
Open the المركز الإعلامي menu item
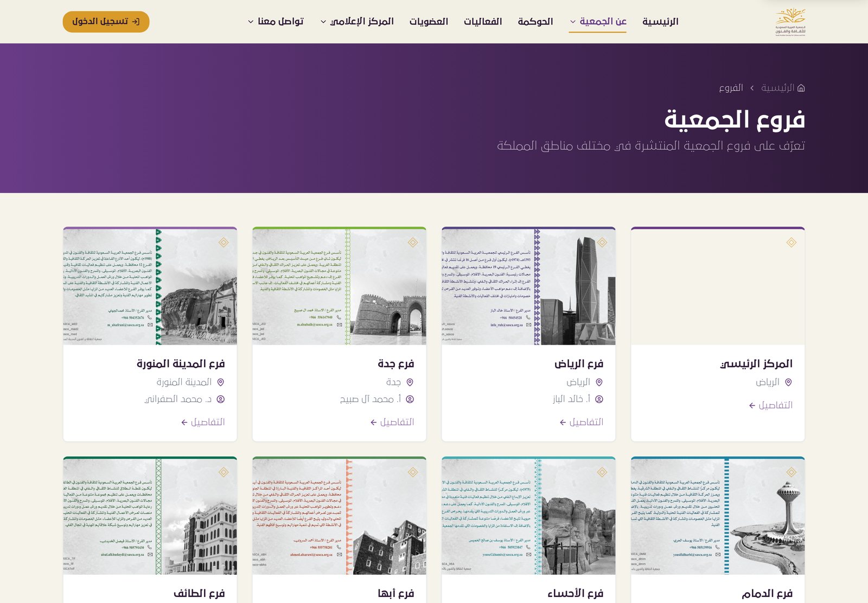(357, 22)
